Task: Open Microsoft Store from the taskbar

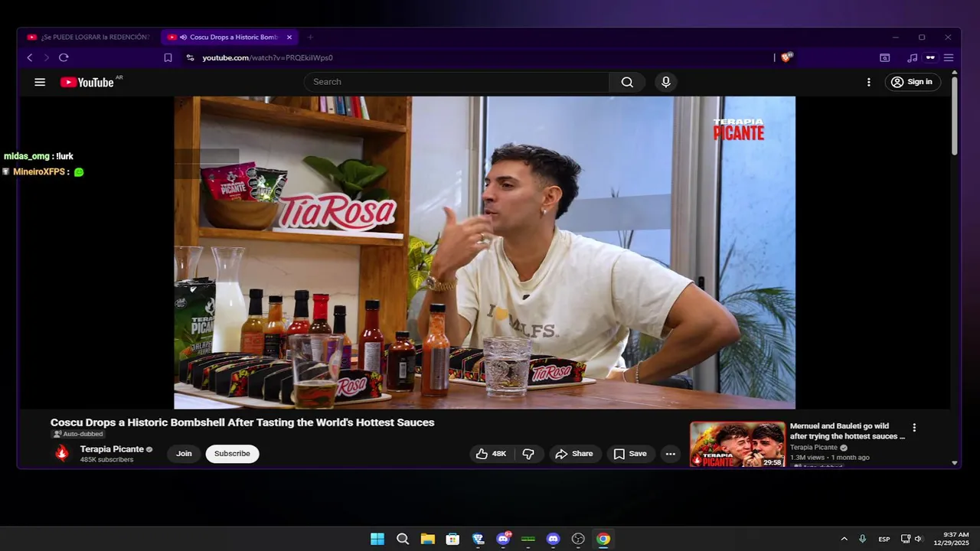Action: click(452, 539)
